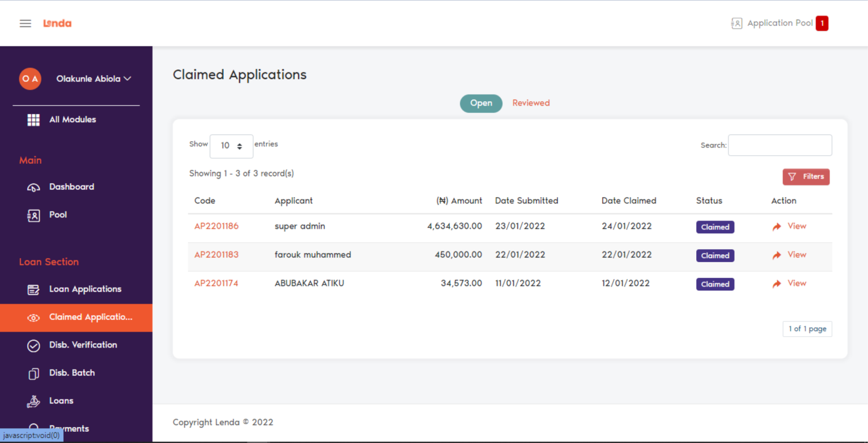Click the View link for ABUBAKAR ATIKU

click(x=797, y=283)
